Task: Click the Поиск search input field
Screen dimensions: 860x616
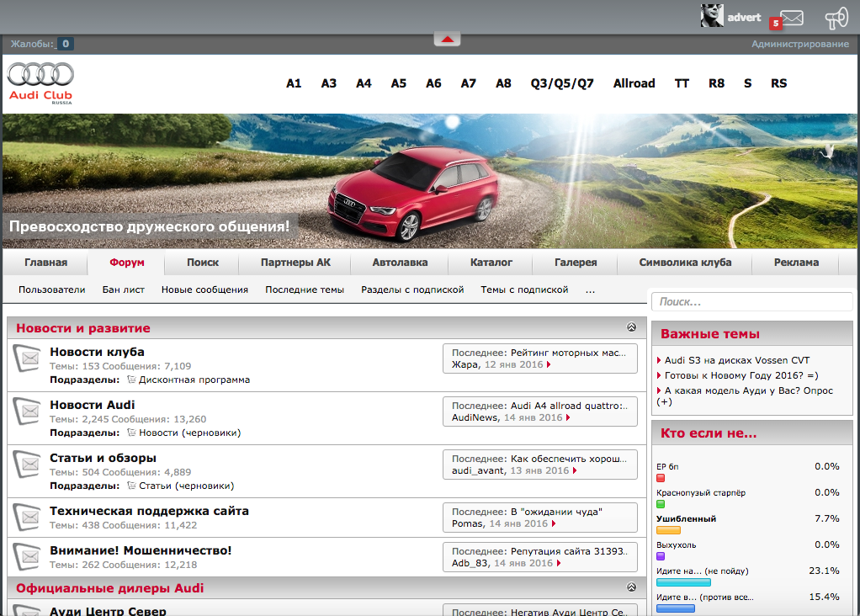Action: point(751,301)
